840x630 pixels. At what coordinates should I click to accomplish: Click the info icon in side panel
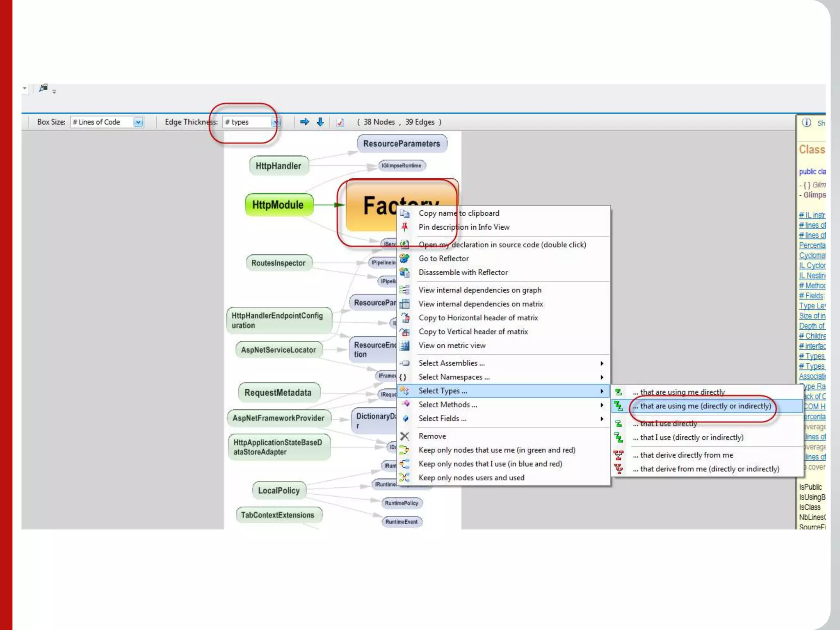(x=806, y=123)
